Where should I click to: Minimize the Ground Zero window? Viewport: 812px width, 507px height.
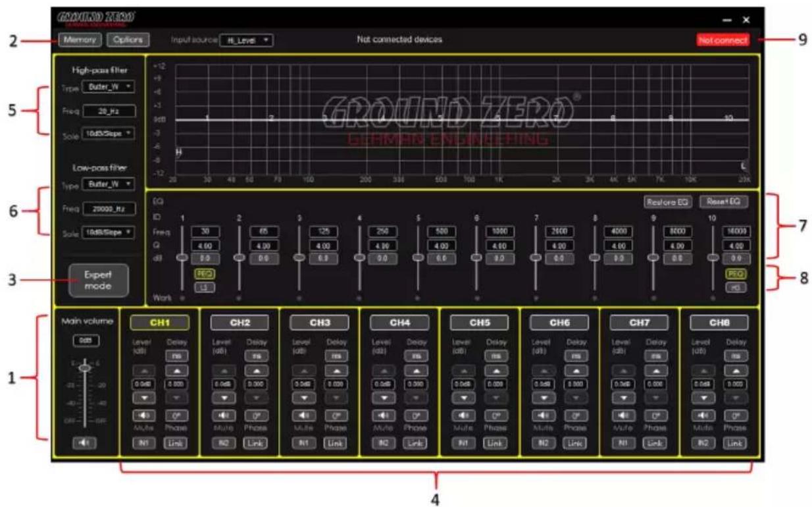pos(726,20)
